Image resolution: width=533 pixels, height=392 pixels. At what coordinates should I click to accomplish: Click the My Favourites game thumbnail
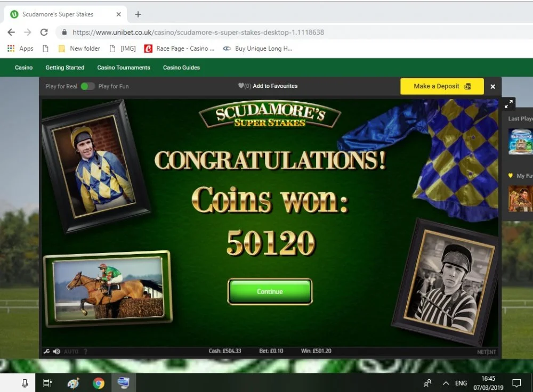point(520,199)
